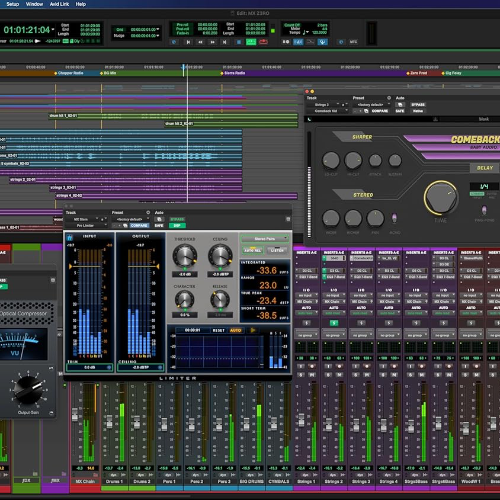500x500 pixels.
Task: Open the Avid Link menu
Action: [59, 4]
